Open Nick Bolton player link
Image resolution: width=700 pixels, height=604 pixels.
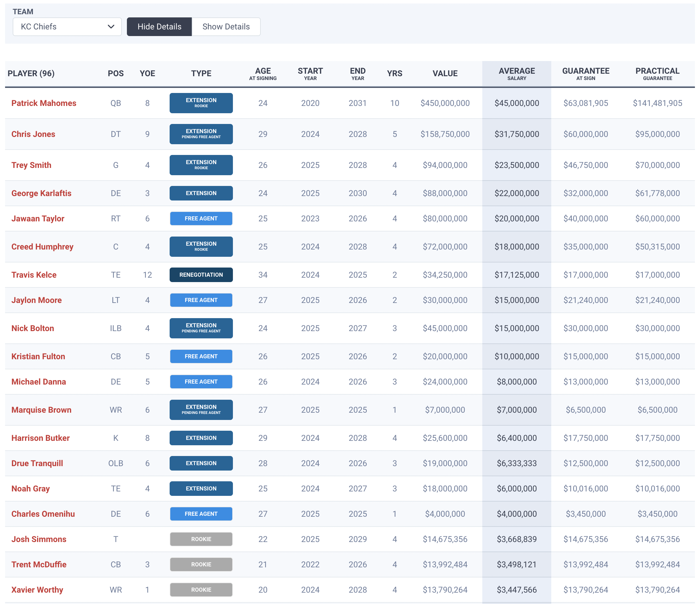tap(33, 328)
